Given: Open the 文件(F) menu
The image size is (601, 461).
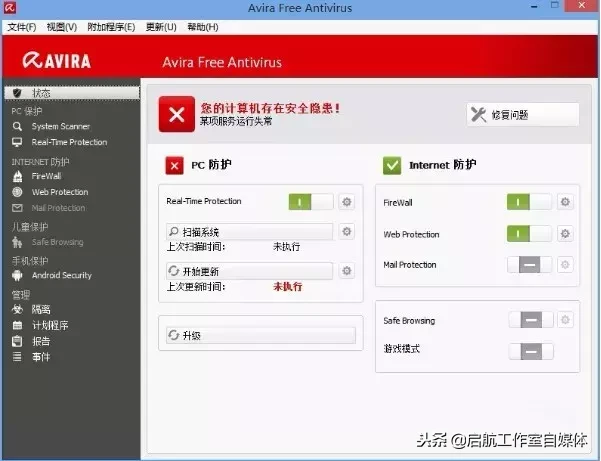Looking at the screenshot, I should click(x=22, y=27).
